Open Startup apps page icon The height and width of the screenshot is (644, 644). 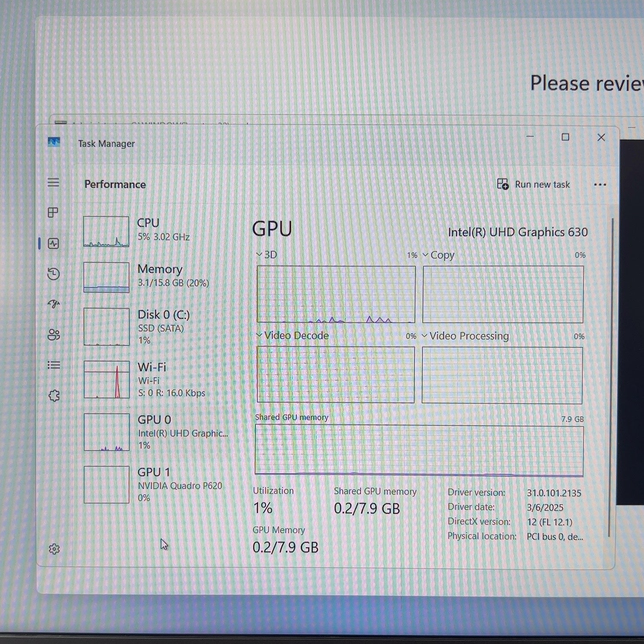[x=53, y=304]
